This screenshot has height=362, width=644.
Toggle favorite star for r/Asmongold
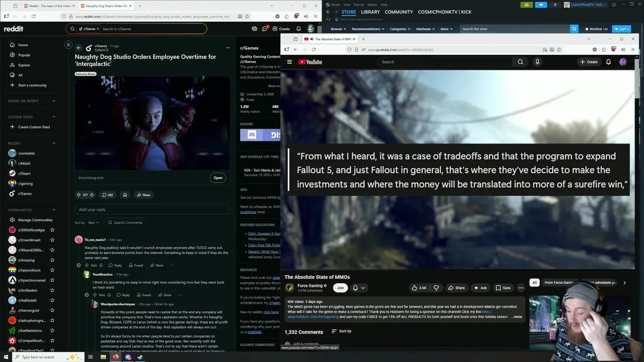[52, 310]
